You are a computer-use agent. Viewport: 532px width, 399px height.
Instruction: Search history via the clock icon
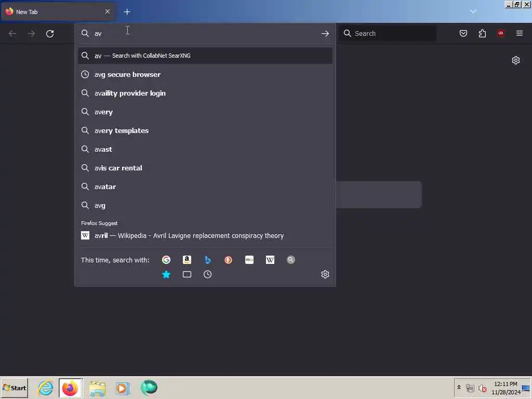[x=208, y=274]
